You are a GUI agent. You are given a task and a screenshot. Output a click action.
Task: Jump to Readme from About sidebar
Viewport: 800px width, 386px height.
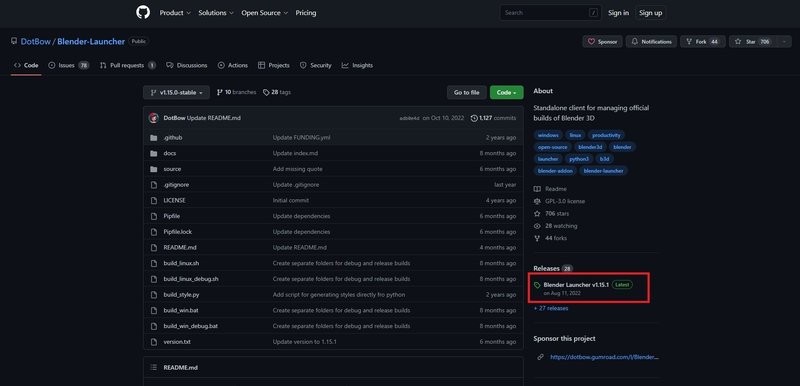click(x=550, y=189)
